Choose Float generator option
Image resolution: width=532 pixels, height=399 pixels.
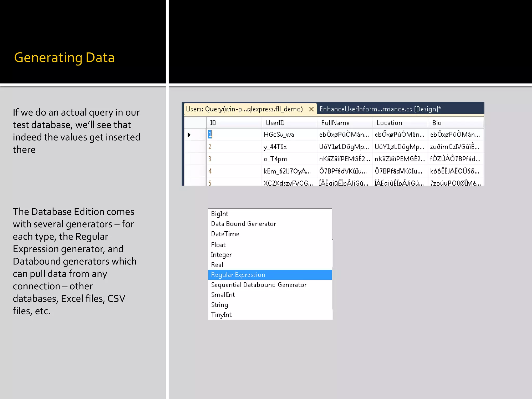(270, 245)
